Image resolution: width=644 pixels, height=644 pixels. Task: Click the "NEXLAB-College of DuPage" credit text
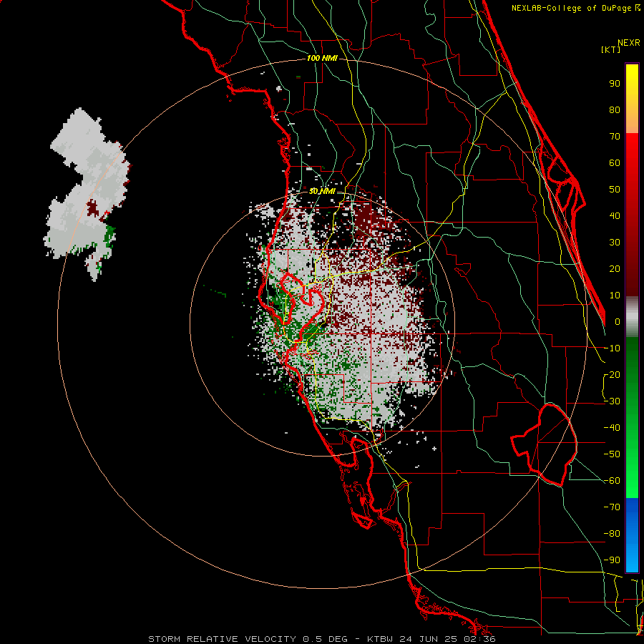pyautogui.click(x=572, y=8)
